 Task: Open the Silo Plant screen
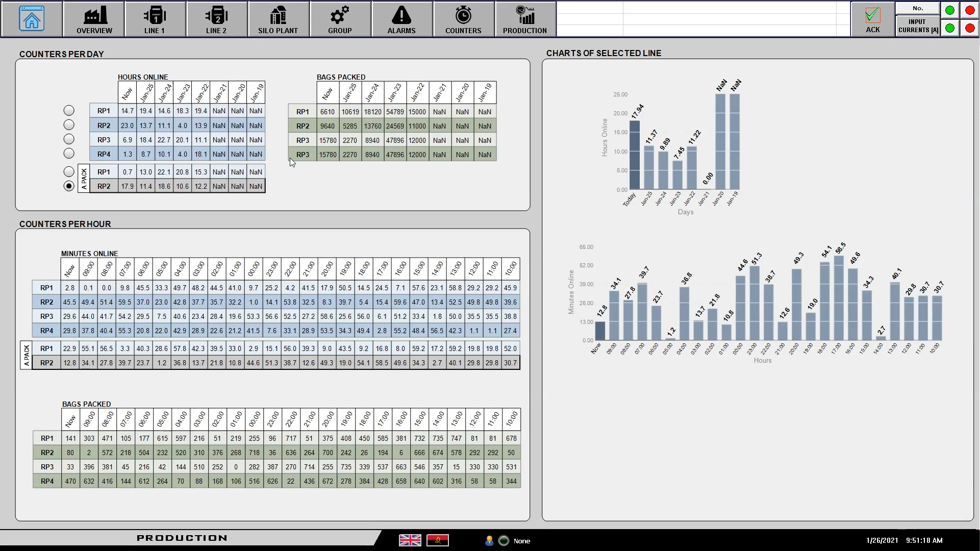(x=278, y=19)
